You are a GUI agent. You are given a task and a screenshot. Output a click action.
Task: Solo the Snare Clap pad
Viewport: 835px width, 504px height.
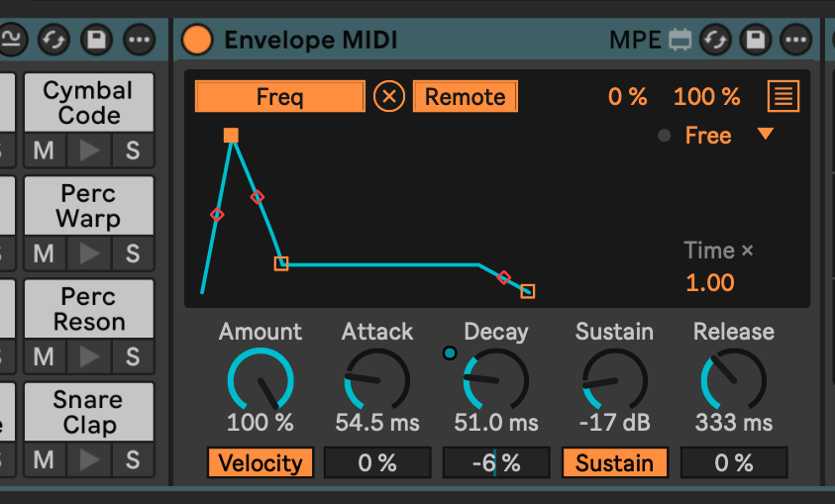133,459
